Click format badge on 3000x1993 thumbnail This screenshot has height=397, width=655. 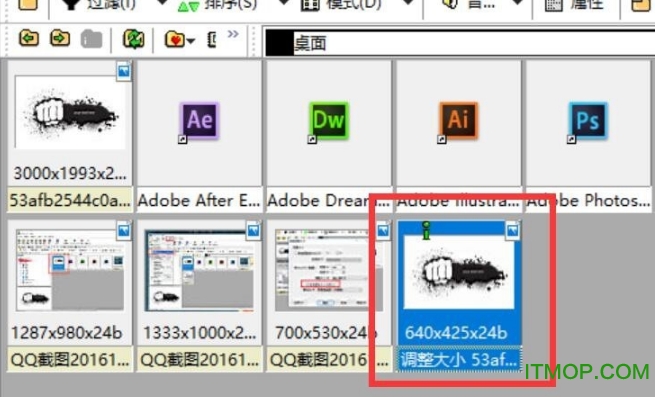124,72
